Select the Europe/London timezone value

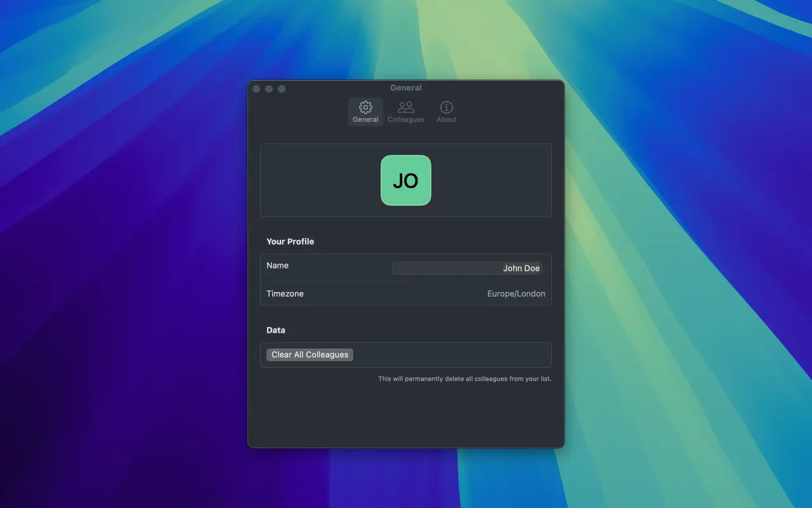coord(516,293)
